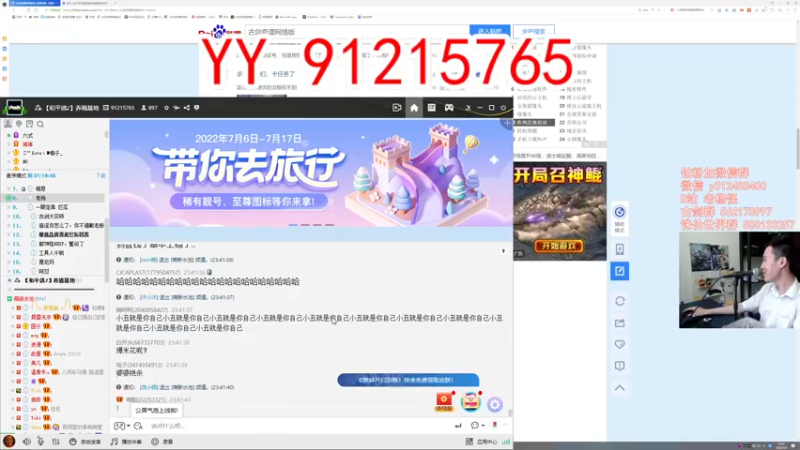This screenshot has width=800, height=450.
Task: Report channel using the shield alert icon
Action: click(196, 108)
